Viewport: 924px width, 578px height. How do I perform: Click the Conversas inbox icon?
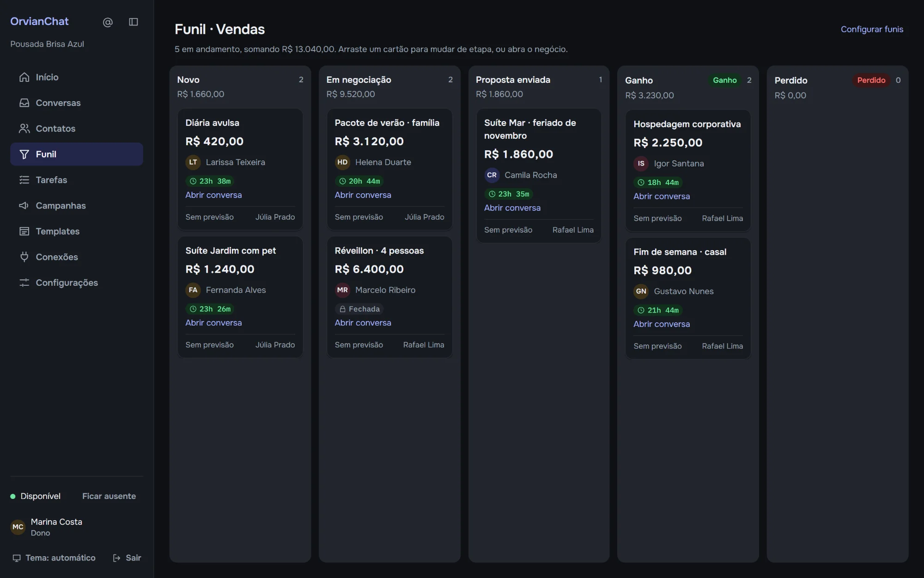(24, 103)
